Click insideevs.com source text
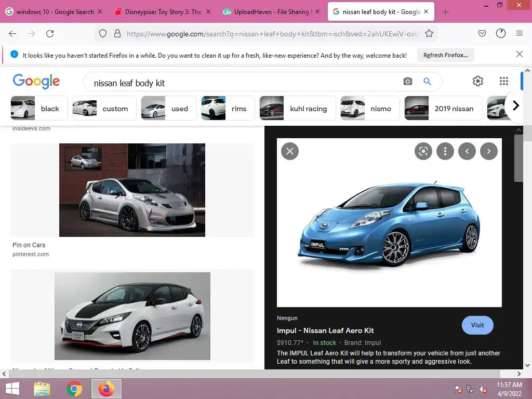The image size is (532, 399). coord(31,129)
